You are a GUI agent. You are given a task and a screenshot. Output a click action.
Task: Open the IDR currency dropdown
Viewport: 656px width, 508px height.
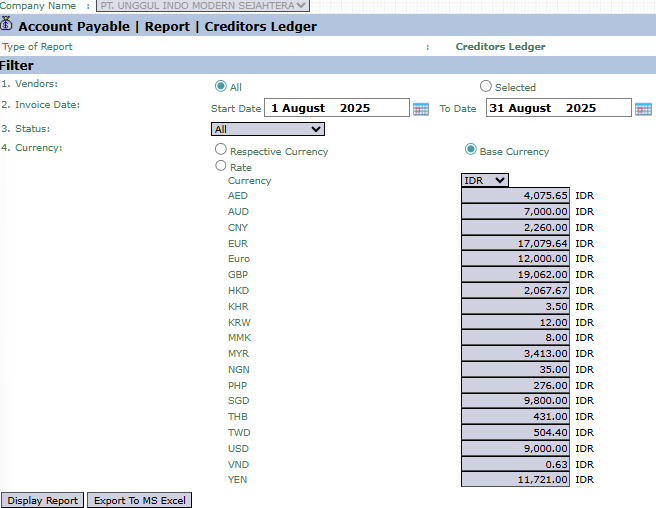point(485,180)
